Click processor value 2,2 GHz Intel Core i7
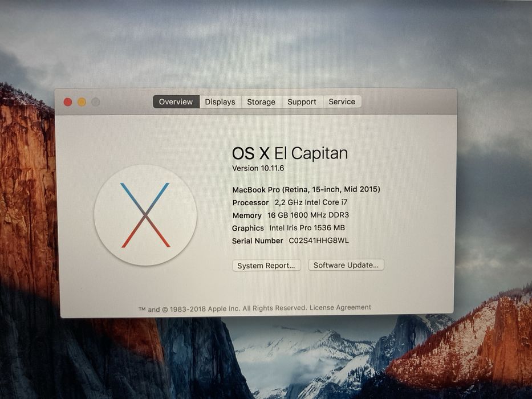Image resolution: width=532 pixels, height=399 pixels. 311,202
